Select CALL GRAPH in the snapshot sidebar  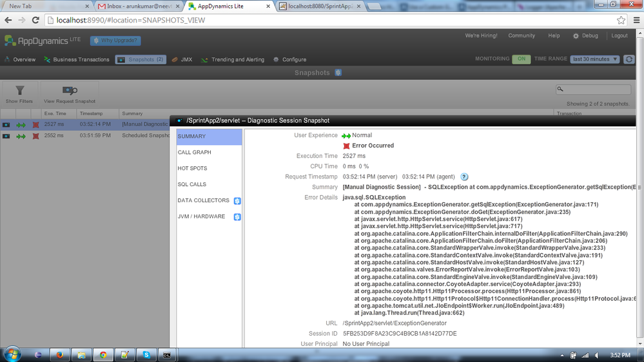click(x=195, y=153)
